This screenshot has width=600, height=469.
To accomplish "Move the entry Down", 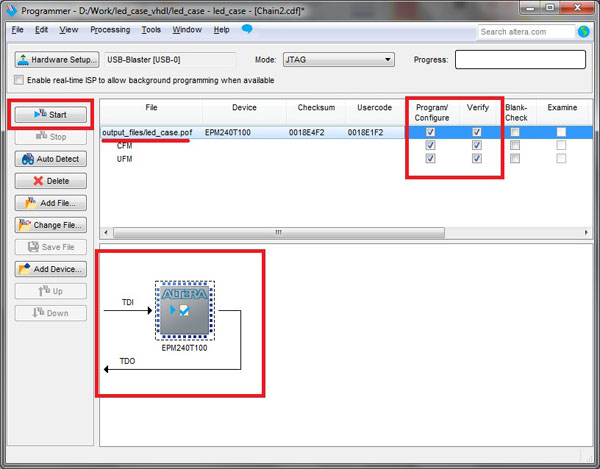I will click(51, 313).
